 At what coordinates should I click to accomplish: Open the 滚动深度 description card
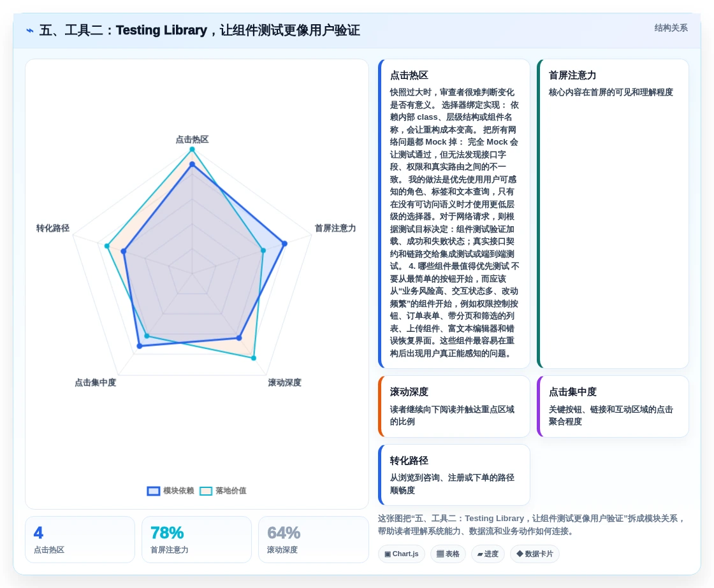click(454, 406)
